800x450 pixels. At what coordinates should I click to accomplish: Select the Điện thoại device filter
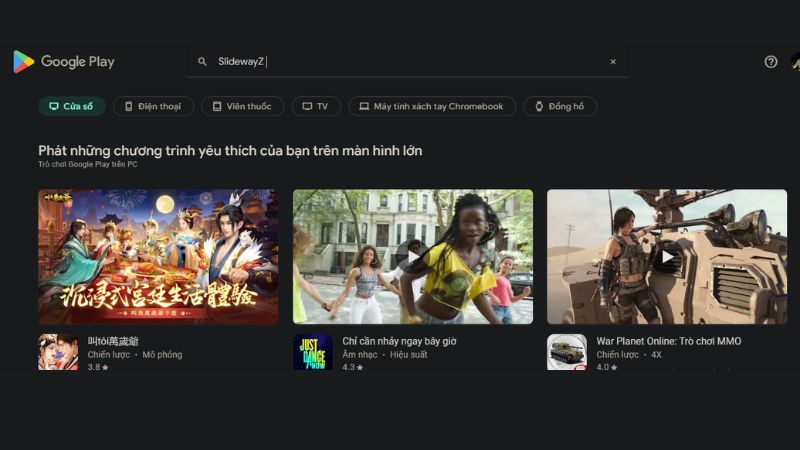pyautogui.click(x=153, y=106)
